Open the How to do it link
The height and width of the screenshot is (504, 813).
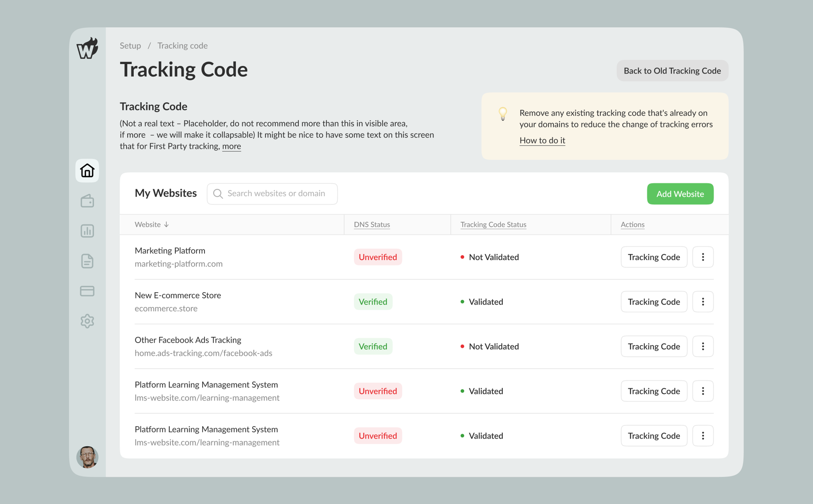pos(542,140)
